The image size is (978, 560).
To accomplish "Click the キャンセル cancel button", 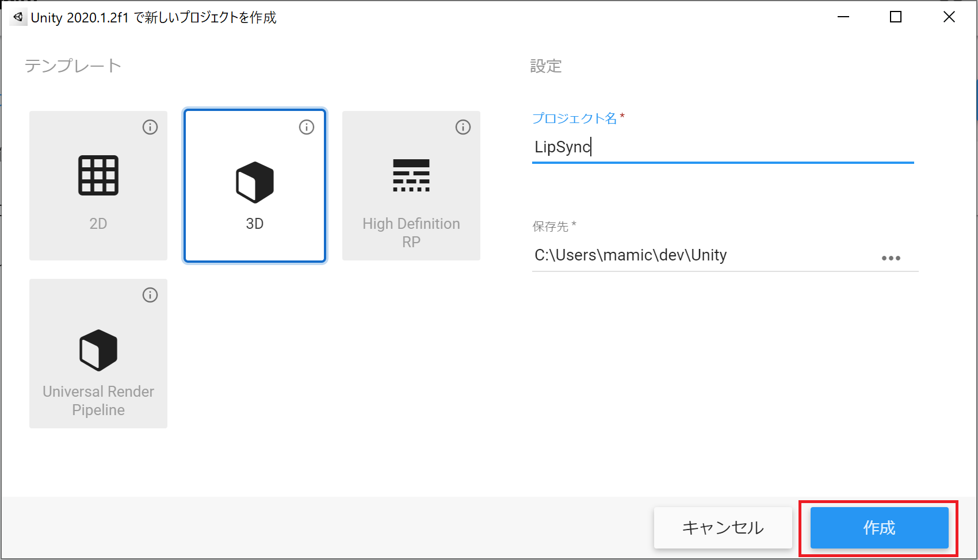I will coord(723,527).
